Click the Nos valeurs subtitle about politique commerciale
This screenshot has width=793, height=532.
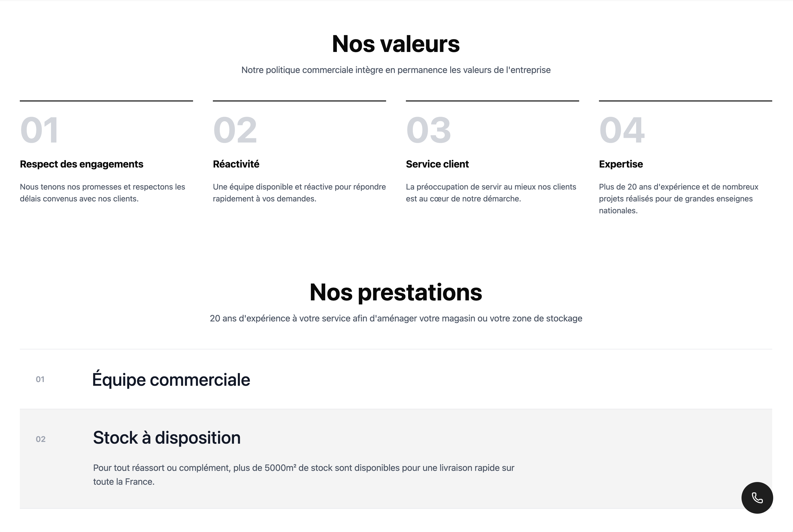click(x=396, y=70)
